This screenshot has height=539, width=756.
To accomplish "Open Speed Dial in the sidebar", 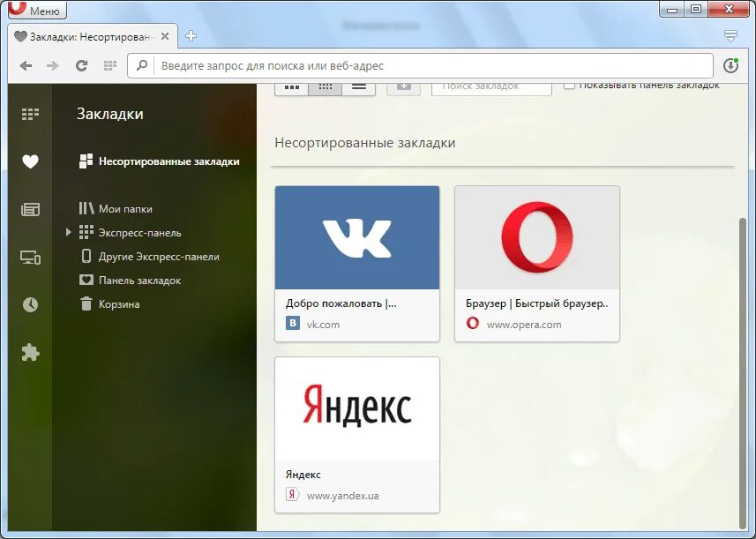I will (x=30, y=114).
